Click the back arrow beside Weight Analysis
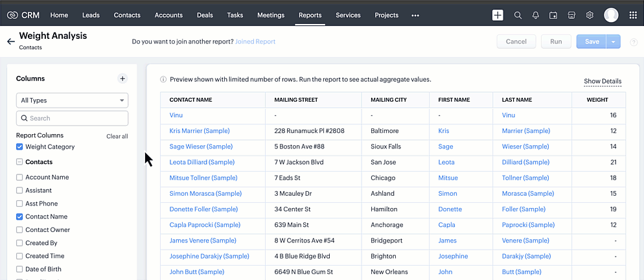This screenshot has width=644, height=280. (10, 41)
